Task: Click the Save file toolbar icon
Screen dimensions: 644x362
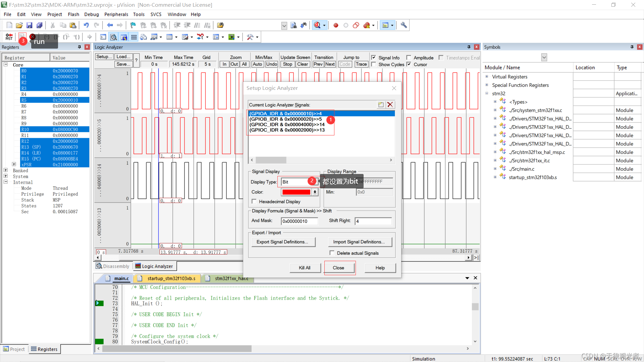Action: tap(29, 25)
